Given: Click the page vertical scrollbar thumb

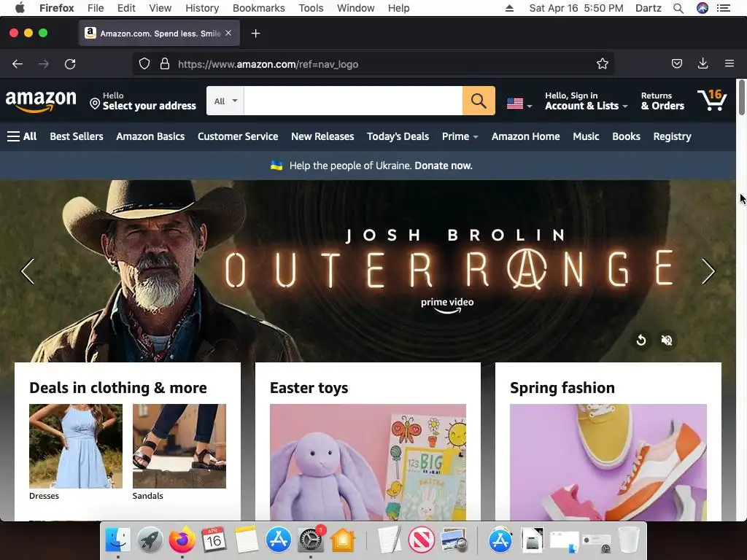Looking at the screenshot, I should (x=741, y=98).
